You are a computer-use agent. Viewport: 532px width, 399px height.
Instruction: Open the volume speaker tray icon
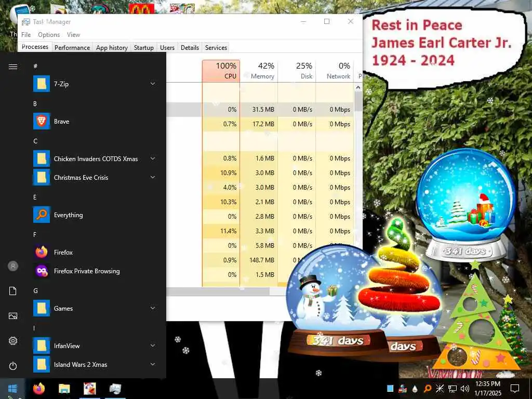pyautogui.click(x=465, y=389)
